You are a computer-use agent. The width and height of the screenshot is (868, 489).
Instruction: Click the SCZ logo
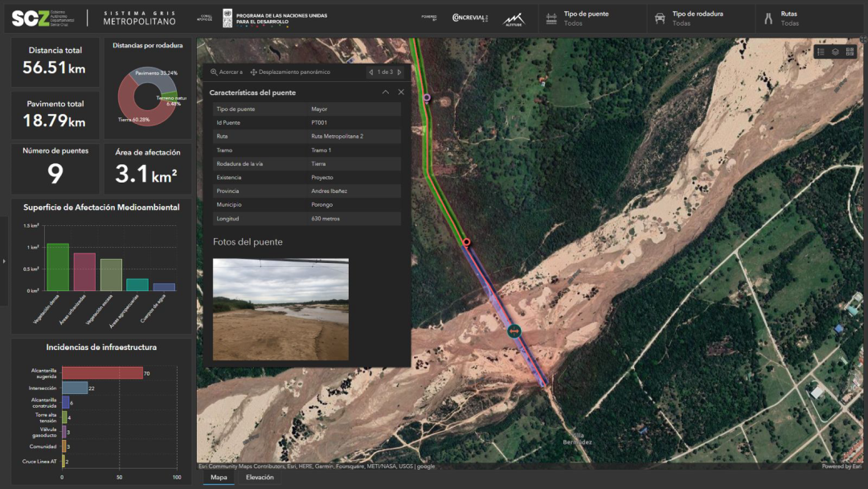tap(43, 18)
